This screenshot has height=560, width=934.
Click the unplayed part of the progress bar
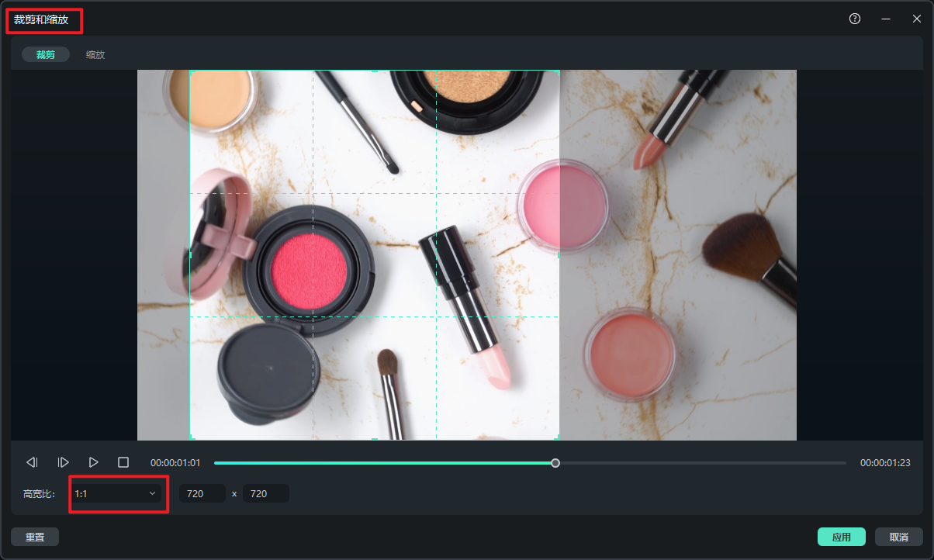point(698,463)
